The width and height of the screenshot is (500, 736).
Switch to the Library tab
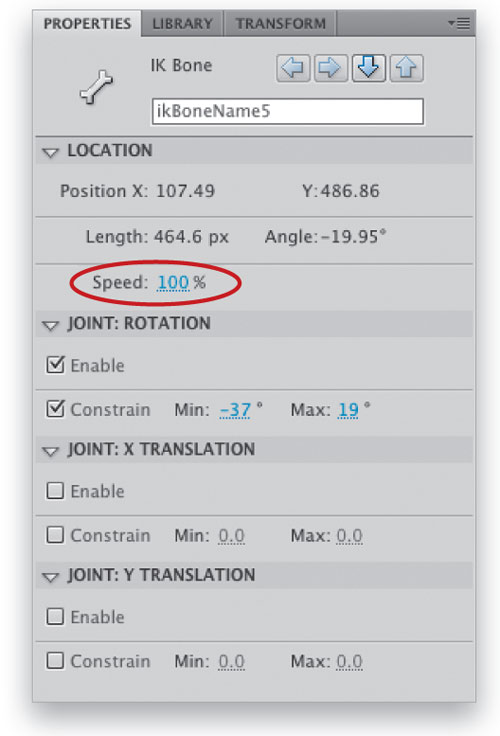coord(182,23)
